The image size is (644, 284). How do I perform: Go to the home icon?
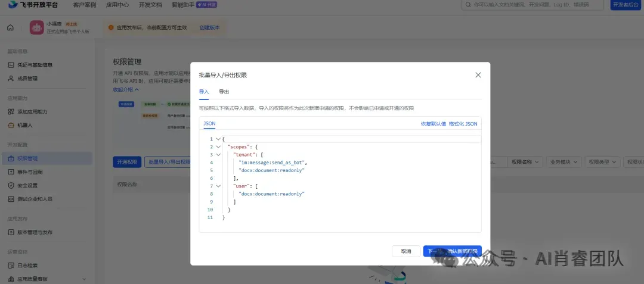coord(10,28)
